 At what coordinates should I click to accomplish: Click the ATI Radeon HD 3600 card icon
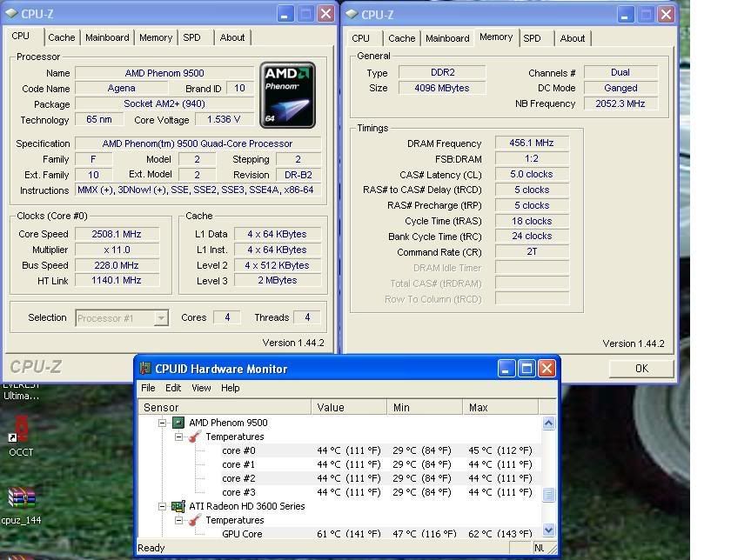tap(178, 506)
